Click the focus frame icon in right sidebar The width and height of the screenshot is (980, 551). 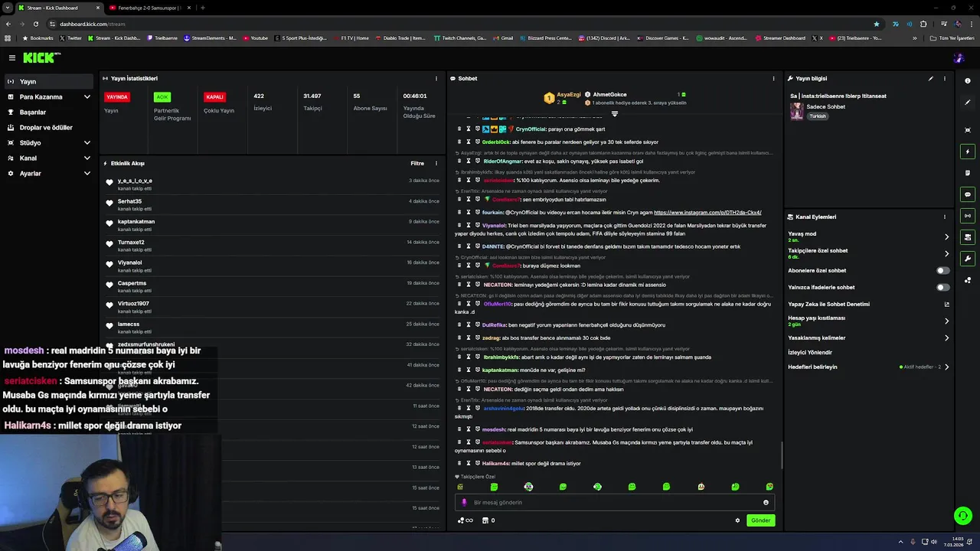[968, 130]
